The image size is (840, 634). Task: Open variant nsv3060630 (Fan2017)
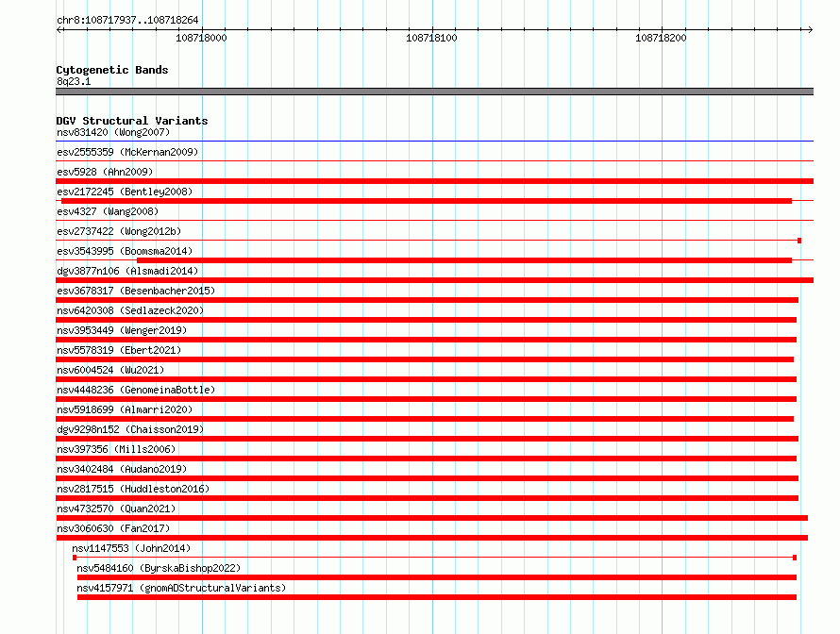113,528
